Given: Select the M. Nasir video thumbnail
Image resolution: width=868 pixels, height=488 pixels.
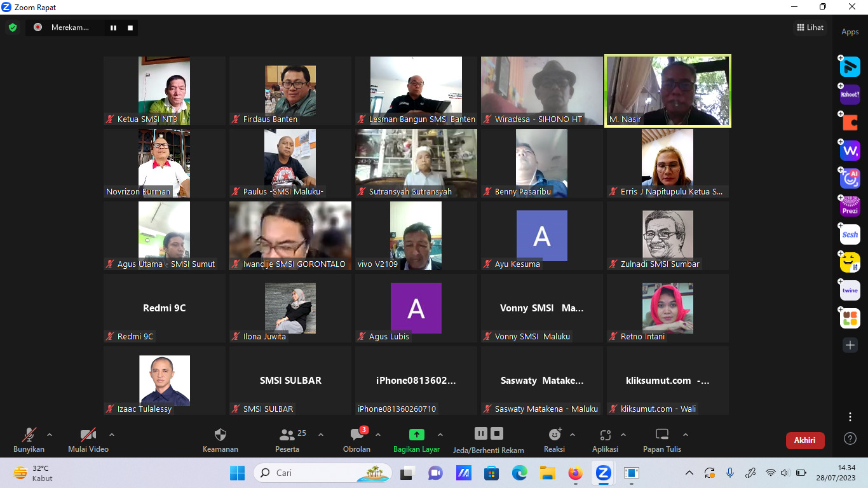Looking at the screenshot, I should point(668,91).
